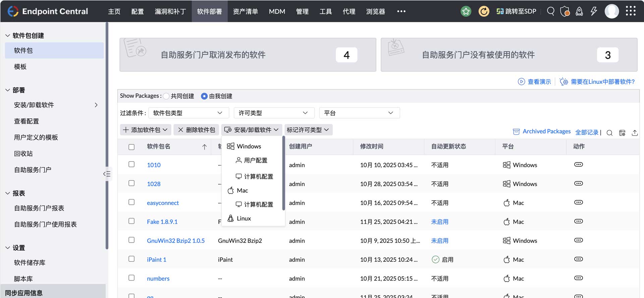Select Linux in the dropdown menu
644x298 pixels.
point(239,218)
